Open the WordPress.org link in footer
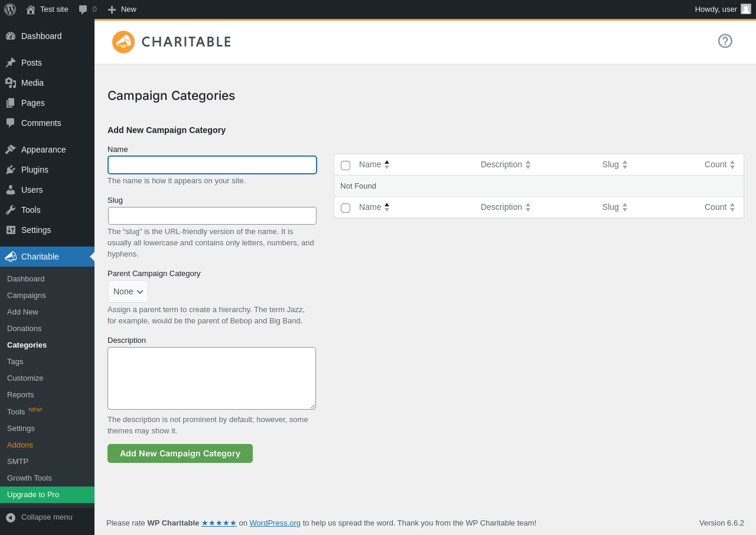Viewport: 756px width, 535px height. [275, 523]
